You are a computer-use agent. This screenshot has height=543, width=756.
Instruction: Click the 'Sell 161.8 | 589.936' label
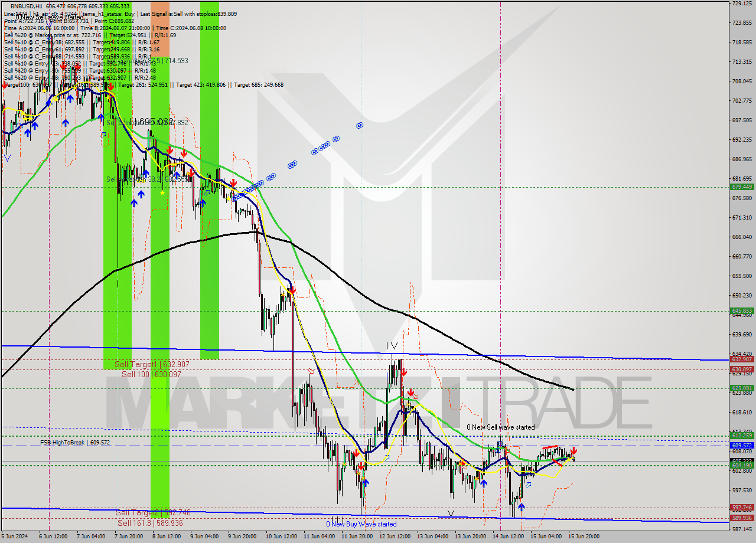coord(150,522)
